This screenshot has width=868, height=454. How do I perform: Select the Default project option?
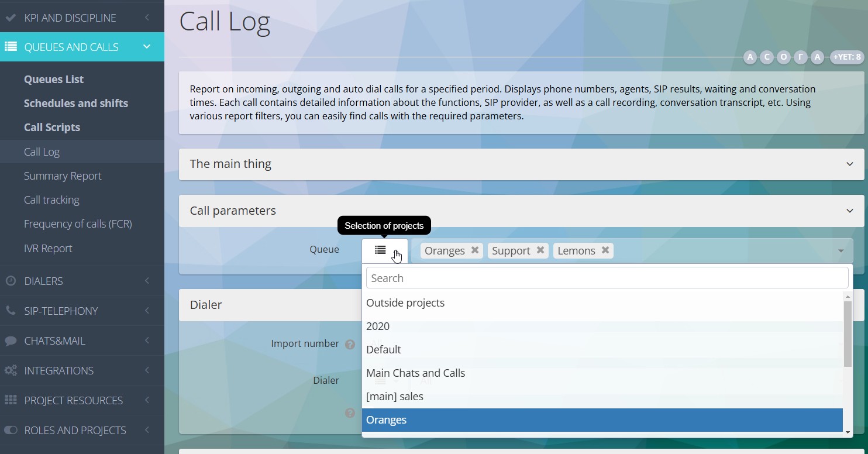(x=602, y=349)
